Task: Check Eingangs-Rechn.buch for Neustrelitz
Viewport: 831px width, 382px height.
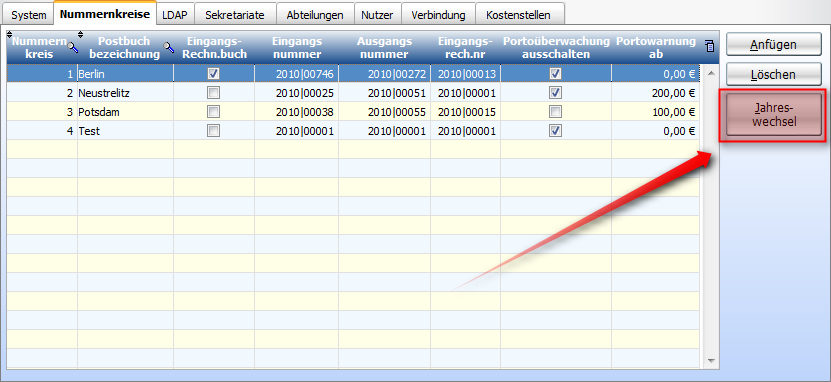Action: (x=214, y=93)
